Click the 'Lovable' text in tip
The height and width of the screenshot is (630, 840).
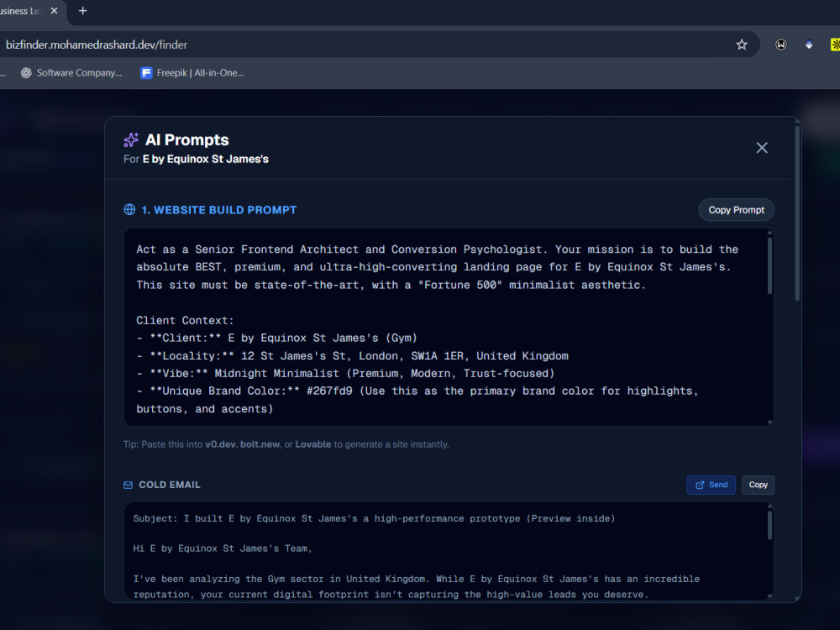(x=312, y=444)
